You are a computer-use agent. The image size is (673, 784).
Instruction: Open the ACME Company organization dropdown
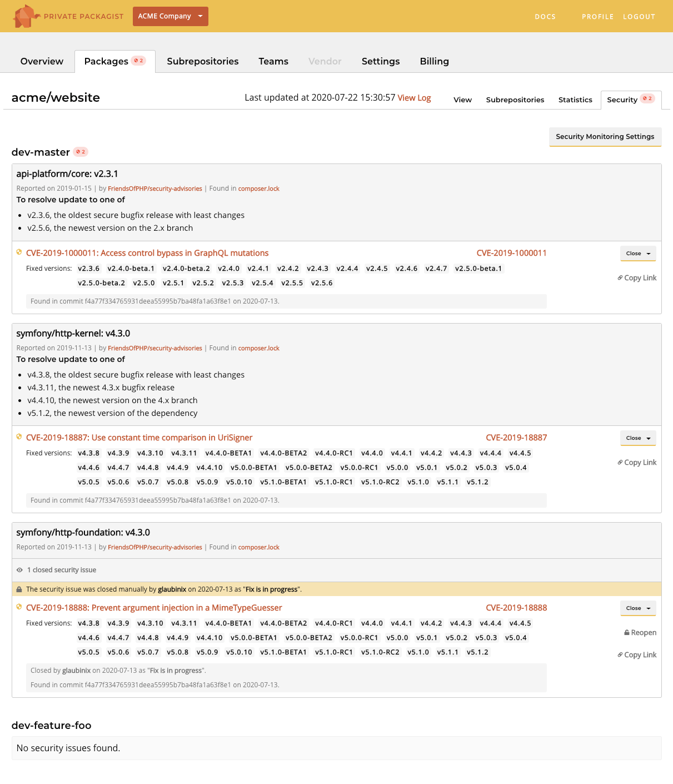(x=170, y=16)
